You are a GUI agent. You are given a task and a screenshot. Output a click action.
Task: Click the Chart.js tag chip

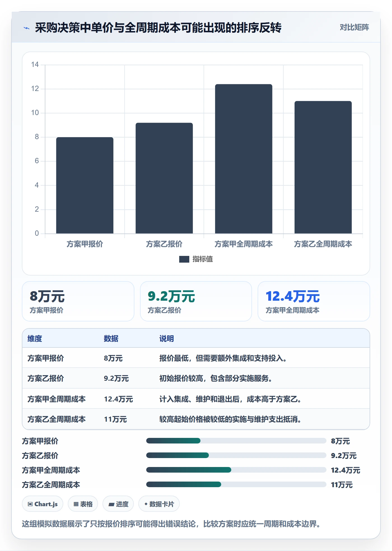click(x=43, y=504)
